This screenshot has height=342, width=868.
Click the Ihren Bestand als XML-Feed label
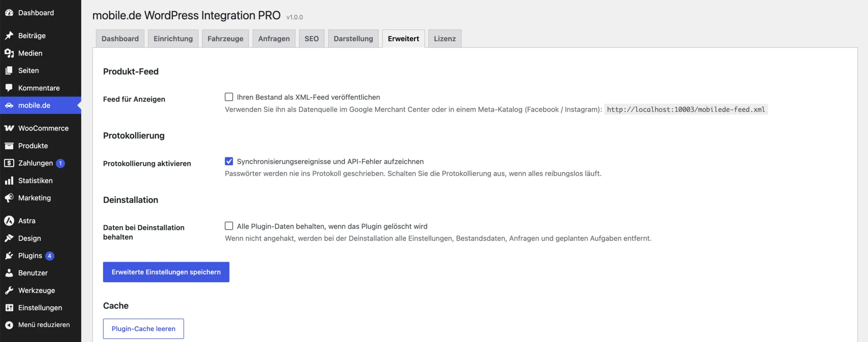point(308,97)
